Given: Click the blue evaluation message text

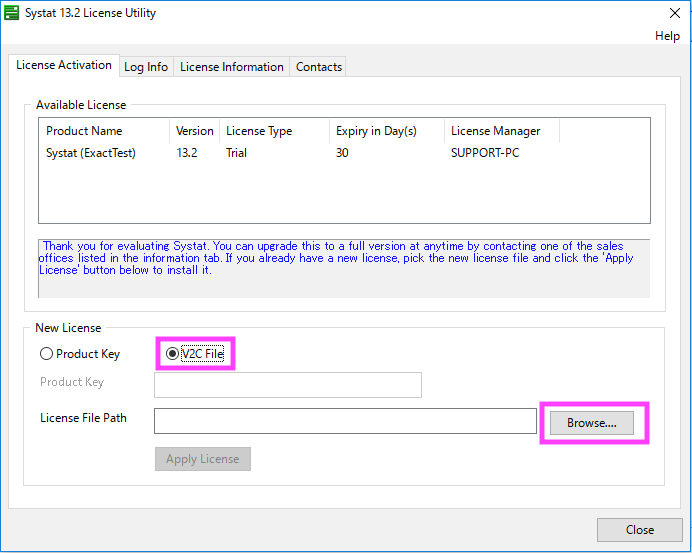Looking at the screenshot, I should (336, 258).
